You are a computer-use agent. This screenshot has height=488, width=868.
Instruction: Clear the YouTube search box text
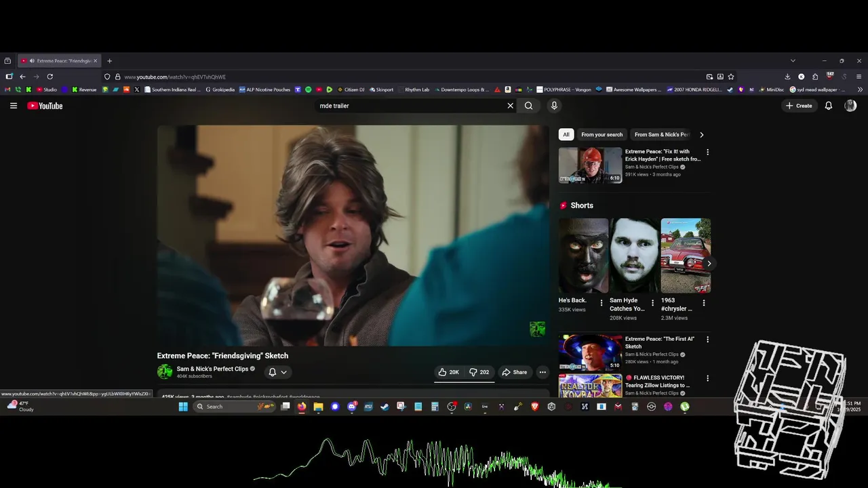pos(511,106)
